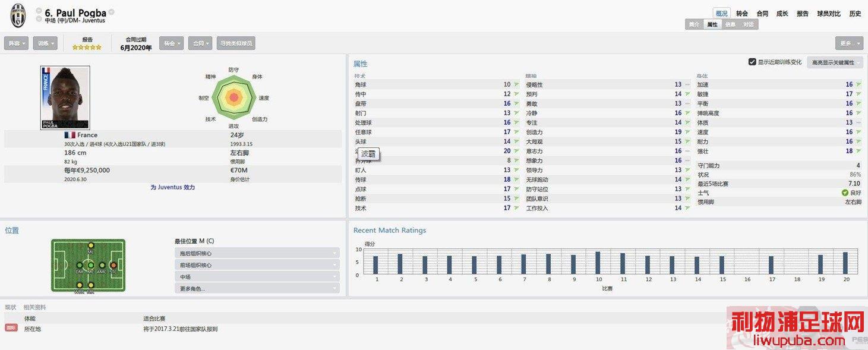Click the five-star 报告 rating
The image size is (868, 350).
[x=87, y=48]
